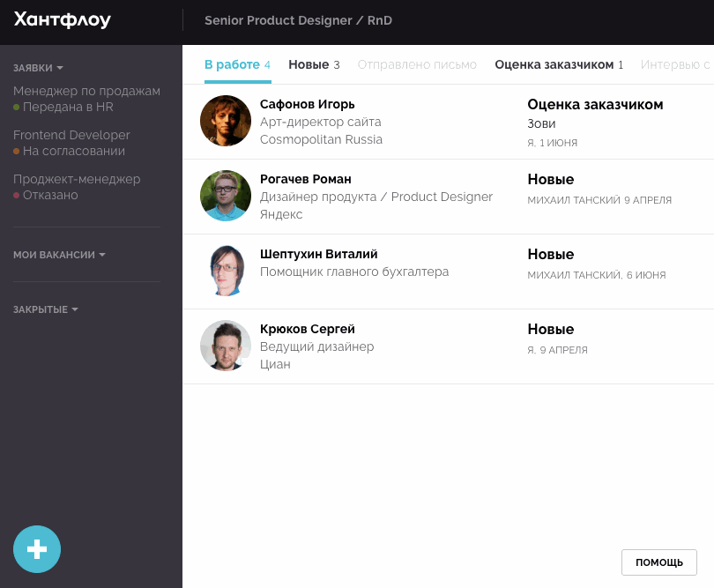
Task: Click the round plus add button
Action: point(37,549)
